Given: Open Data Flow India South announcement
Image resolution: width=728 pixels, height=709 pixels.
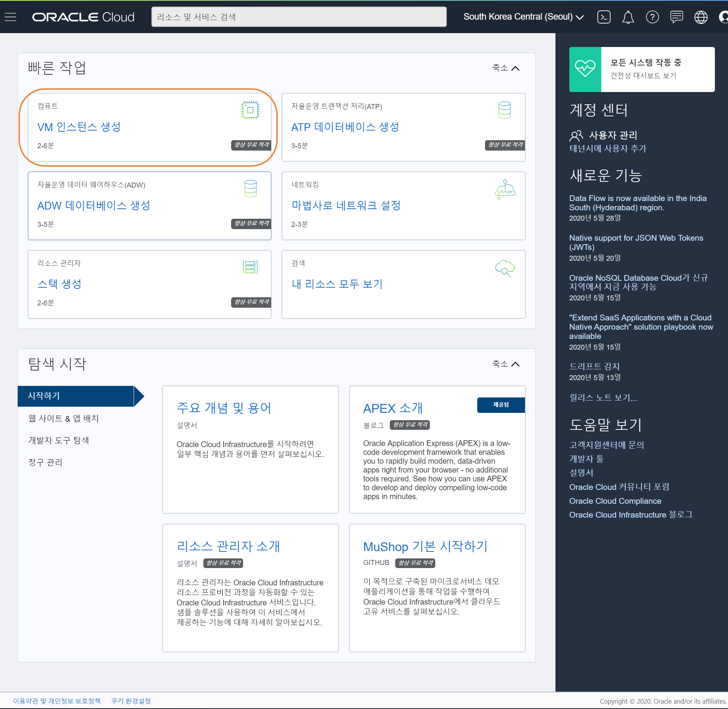Looking at the screenshot, I should pyautogui.click(x=638, y=203).
